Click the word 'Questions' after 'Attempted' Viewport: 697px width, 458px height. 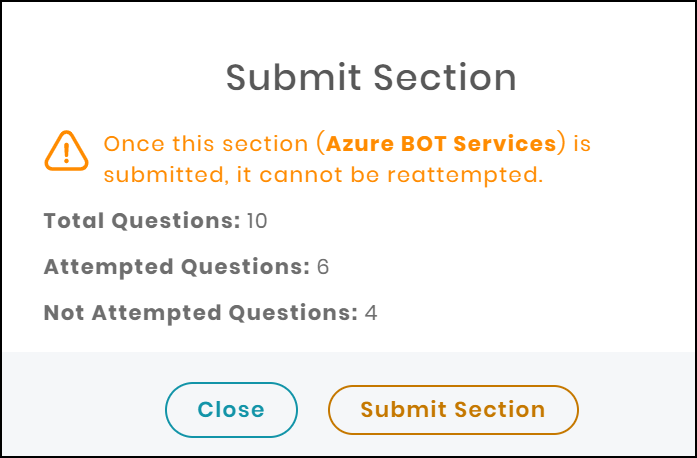(x=245, y=267)
